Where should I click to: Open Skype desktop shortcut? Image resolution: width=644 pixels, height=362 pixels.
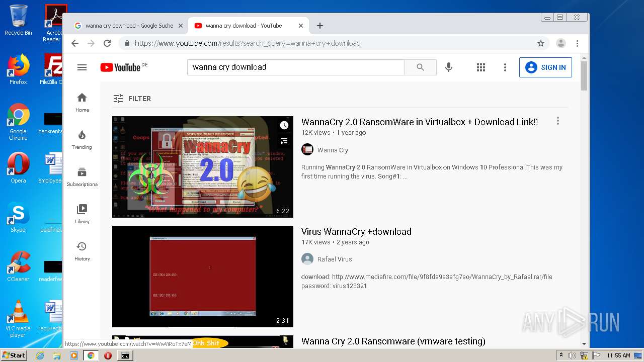pyautogui.click(x=18, y=217)
